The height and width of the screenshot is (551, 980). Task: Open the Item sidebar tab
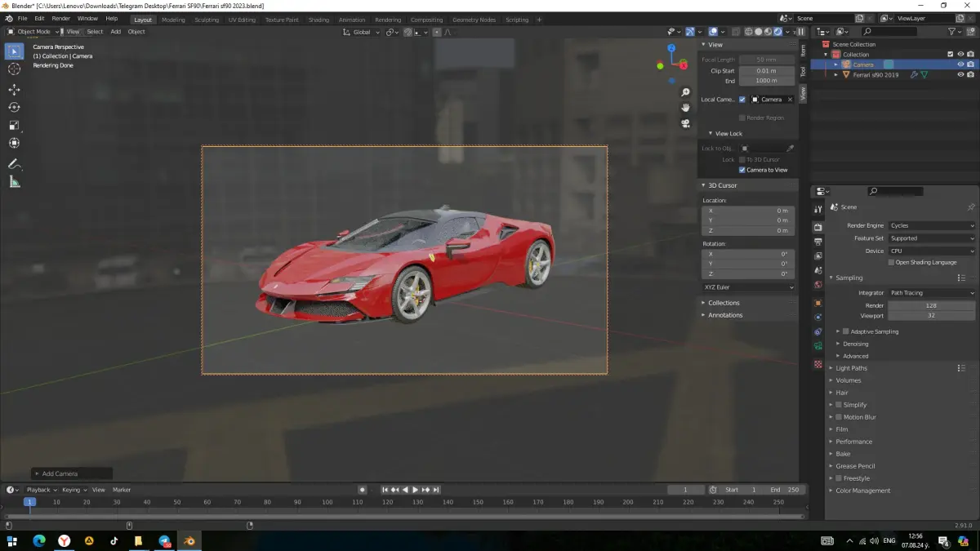click(803, 51)
